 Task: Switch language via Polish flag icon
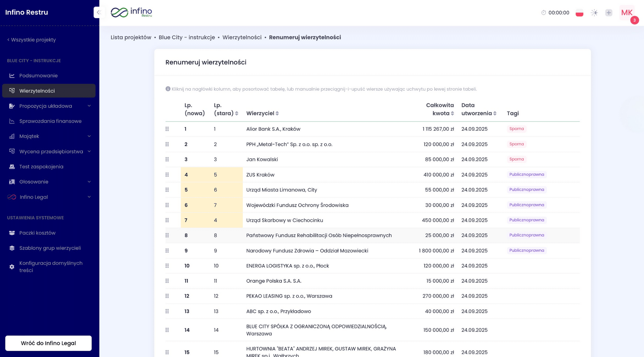(x=579, y=13)
